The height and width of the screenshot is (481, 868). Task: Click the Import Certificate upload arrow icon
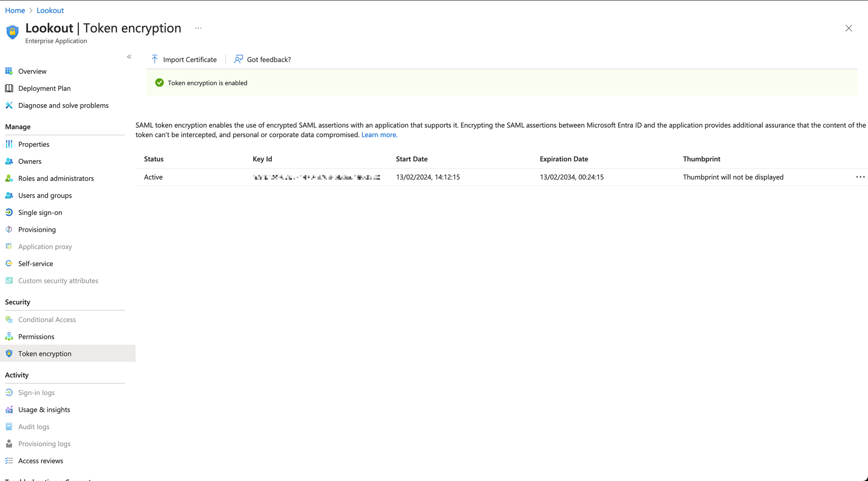tap(155, 59)
